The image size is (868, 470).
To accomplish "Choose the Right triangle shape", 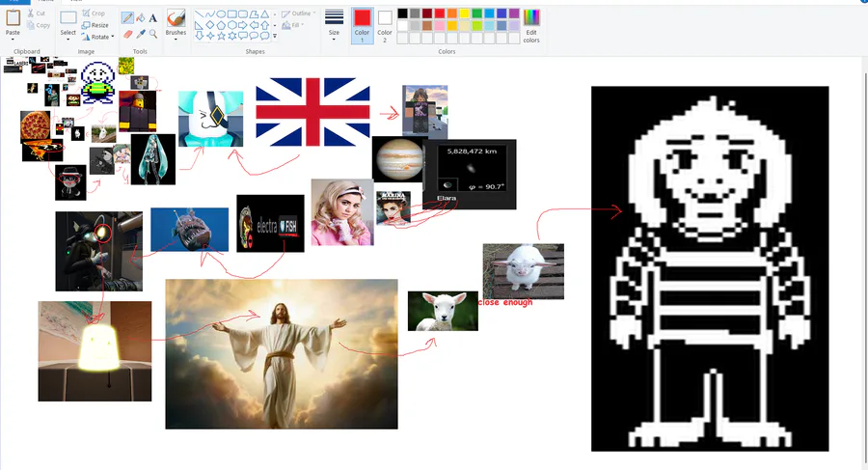I will [200, 25].
